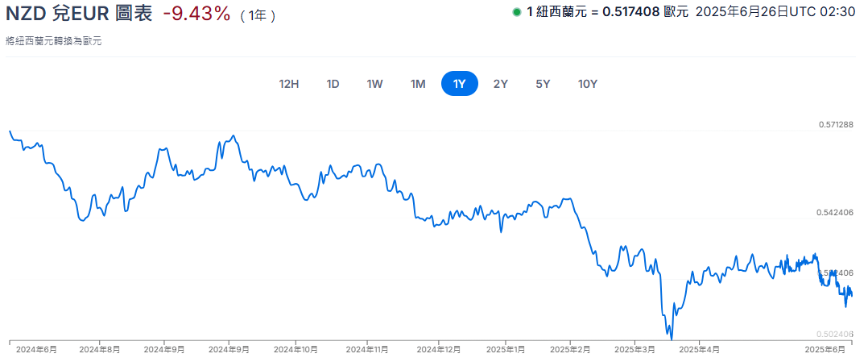Click the NZD 兌EUR 圖表 heading

(79, 14)
